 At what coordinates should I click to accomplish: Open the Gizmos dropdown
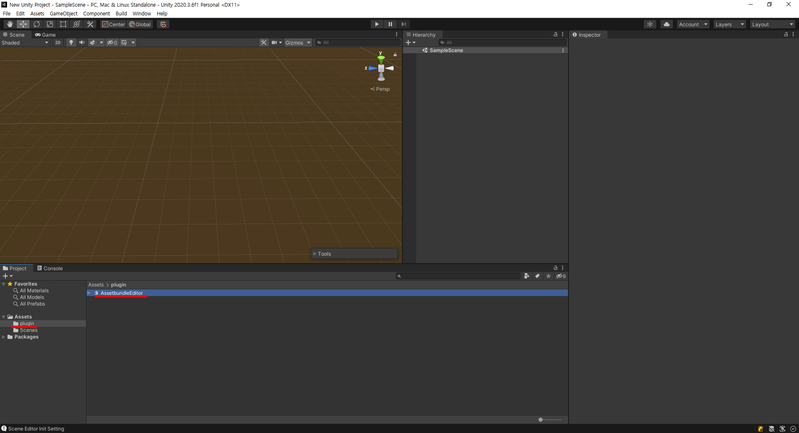click(x=297, y=43)
